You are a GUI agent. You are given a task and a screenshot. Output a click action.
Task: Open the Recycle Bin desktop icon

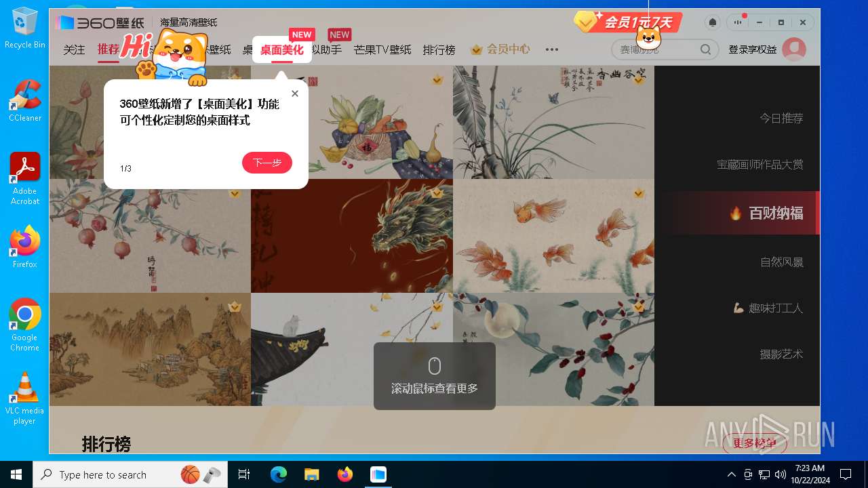(x=24, y=28)
